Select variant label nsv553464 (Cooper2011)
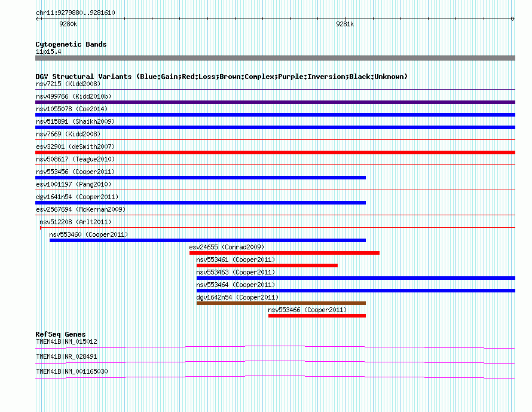Screen dimensions: 532x412 point(236,285)
